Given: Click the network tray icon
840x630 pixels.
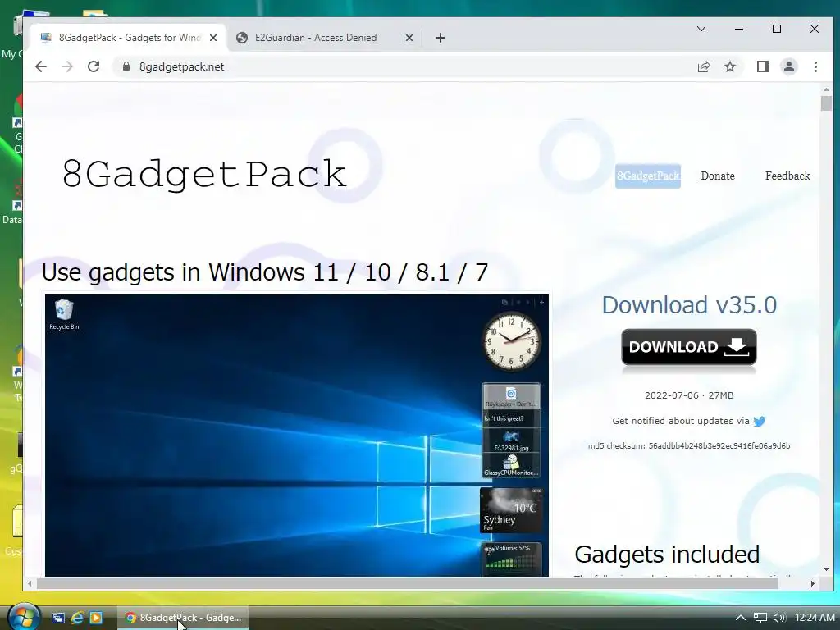Looking at the screenshot, I should 760,618.
